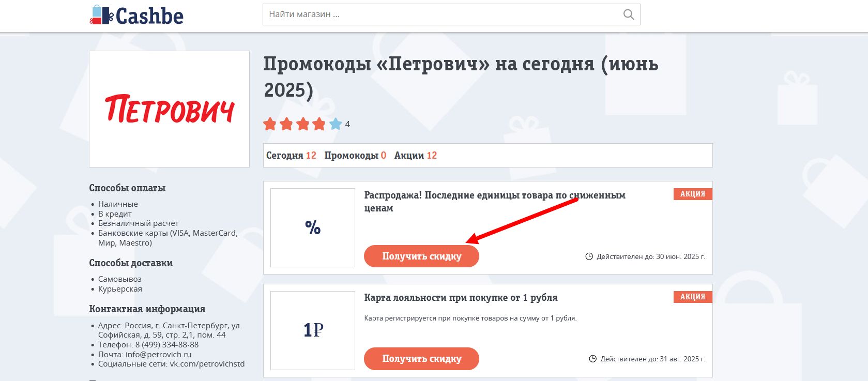Click the 'Самовывоз' delivery item

click(120, 279)
